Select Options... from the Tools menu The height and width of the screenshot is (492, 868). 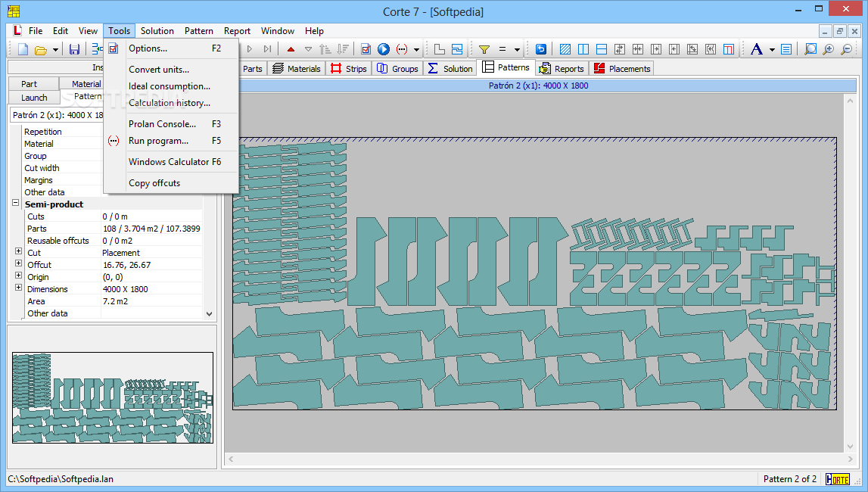[x=171, y=48]
